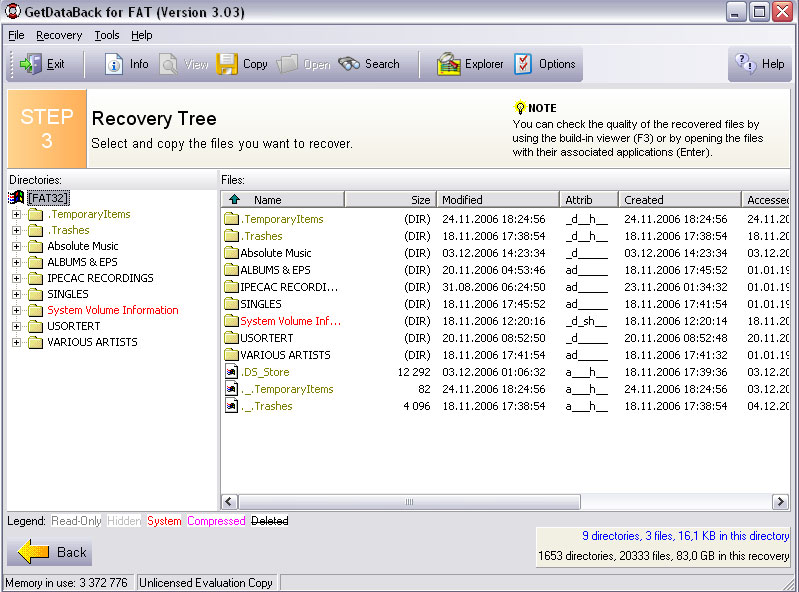Click IPECAC RECORDINGS folder icon in tree
The image size is (799, 592).
35,278
